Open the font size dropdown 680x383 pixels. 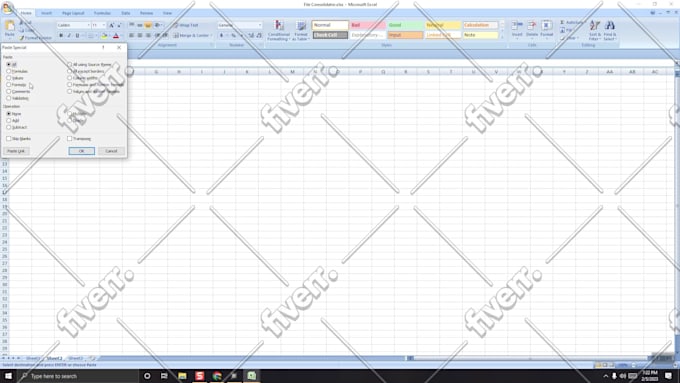tap(104, 25)
